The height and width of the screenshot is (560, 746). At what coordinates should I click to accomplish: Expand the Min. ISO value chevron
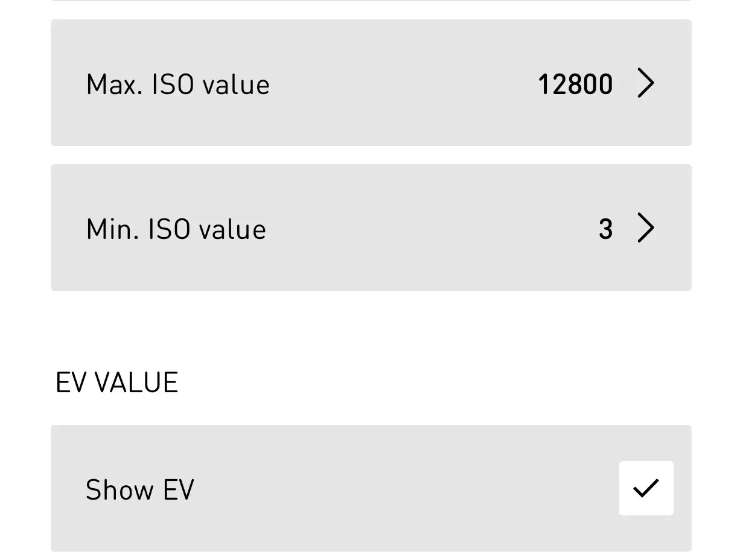[645, 228]
